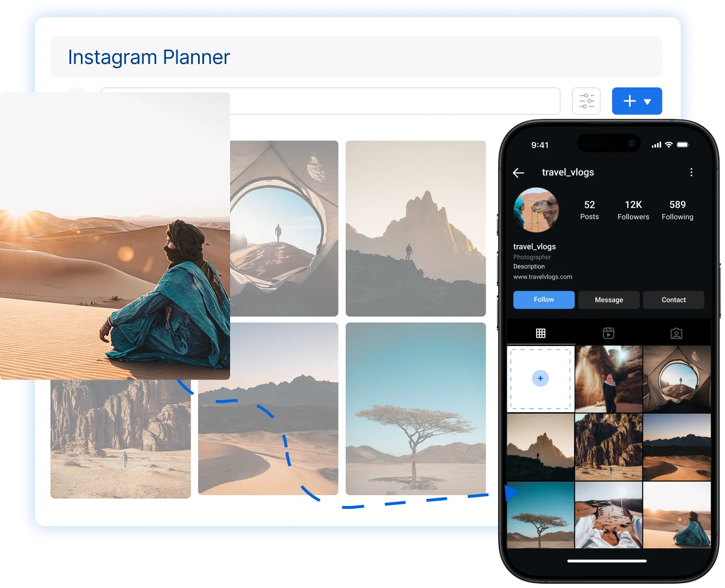Screen dimensions: 725x588
Task: Open the tagged photos icon
Action: tap(676, 333)
